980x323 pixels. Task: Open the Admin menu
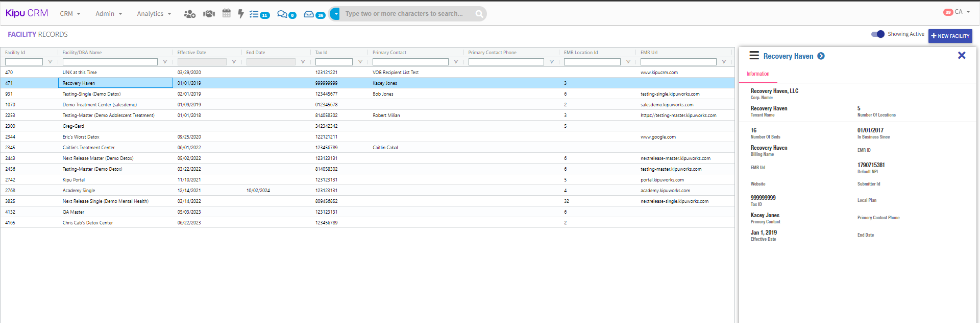pos(108,14)
